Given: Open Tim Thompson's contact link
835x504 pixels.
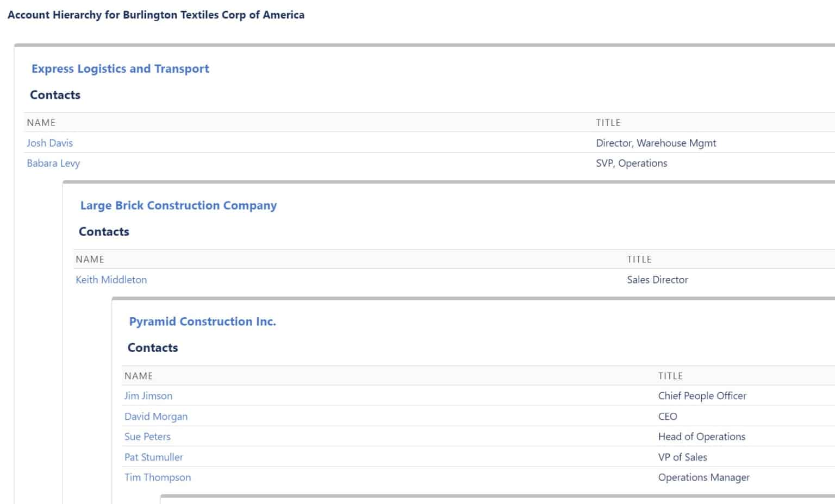Looking at the screenshot, I should [157, 477].
